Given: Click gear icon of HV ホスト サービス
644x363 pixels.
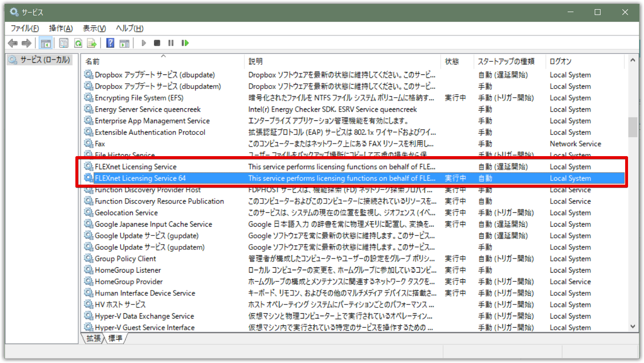Looking at the screenshot, I should 88,305.
